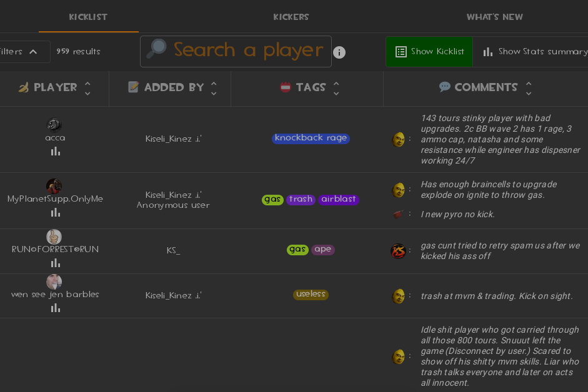Collapse the Filters panel chevron

(x=33, y=52)
